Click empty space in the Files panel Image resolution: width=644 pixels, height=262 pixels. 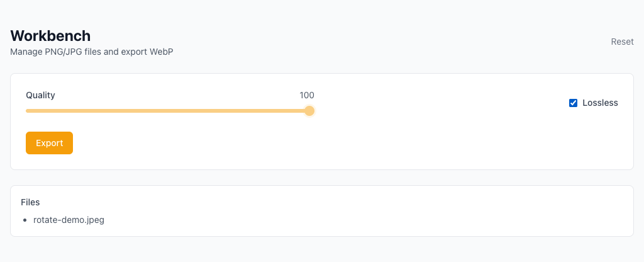pos(377,214)
